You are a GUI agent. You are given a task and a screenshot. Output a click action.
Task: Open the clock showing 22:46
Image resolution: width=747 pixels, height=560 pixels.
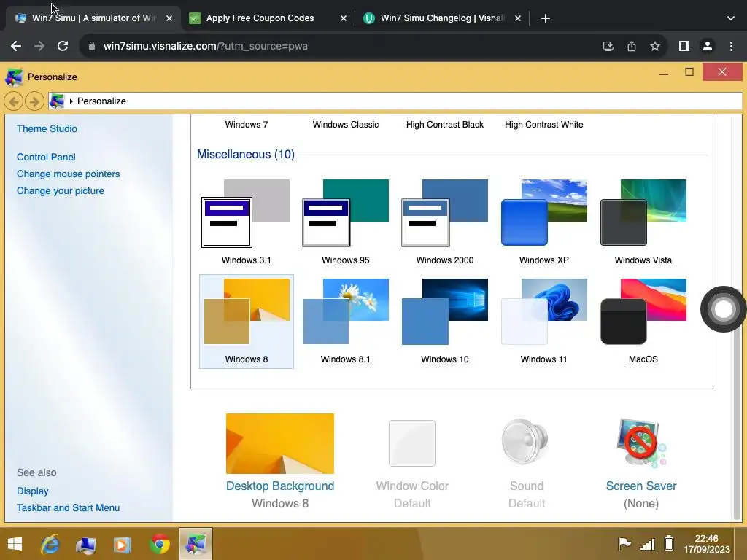706,544
